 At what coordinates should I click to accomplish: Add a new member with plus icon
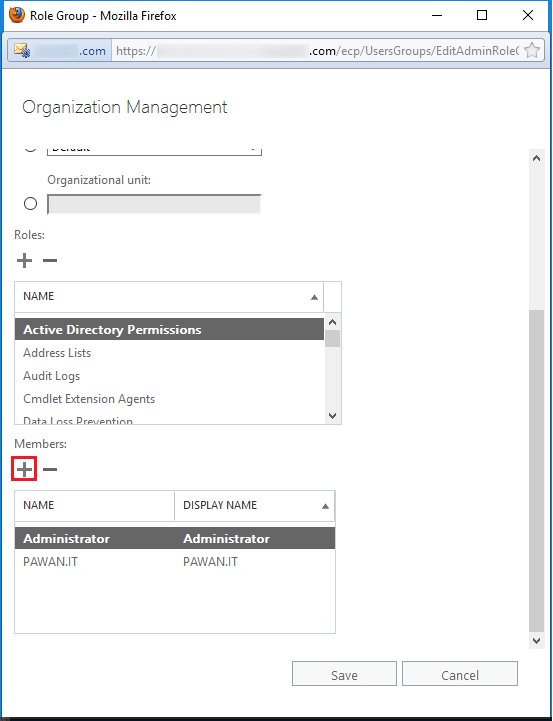pyautogui.click(x=24, y=469)
